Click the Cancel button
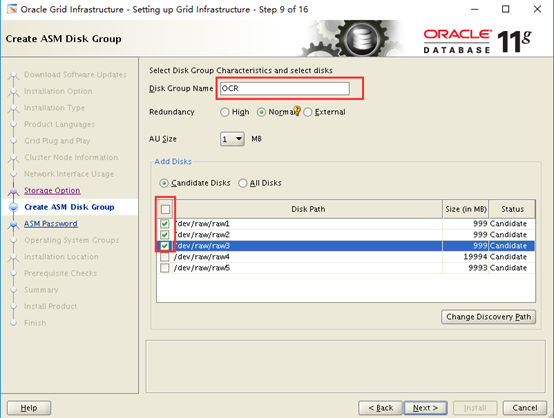 click(x=525, y=408)
